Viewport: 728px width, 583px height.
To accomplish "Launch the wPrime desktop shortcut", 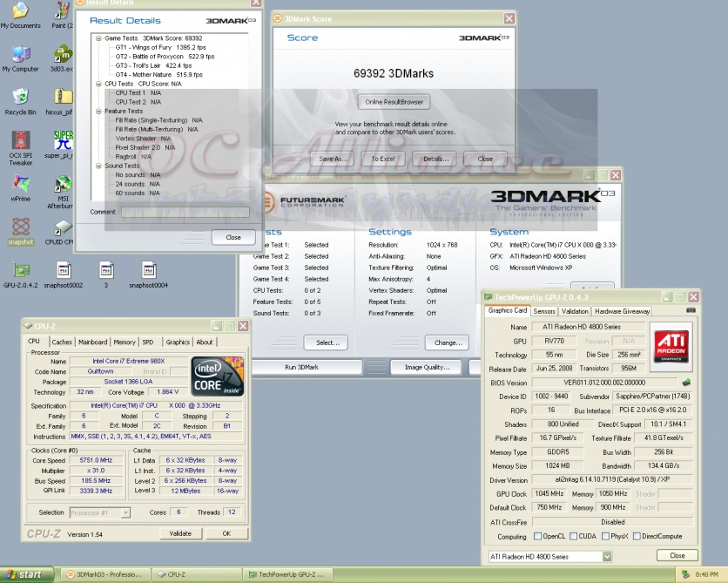I will (x=20, y=184).
